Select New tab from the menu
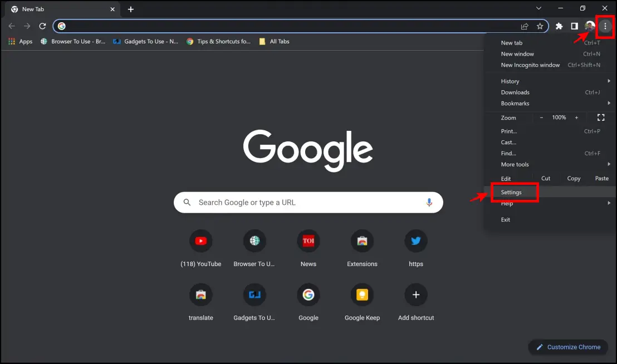 pos(550,43)
